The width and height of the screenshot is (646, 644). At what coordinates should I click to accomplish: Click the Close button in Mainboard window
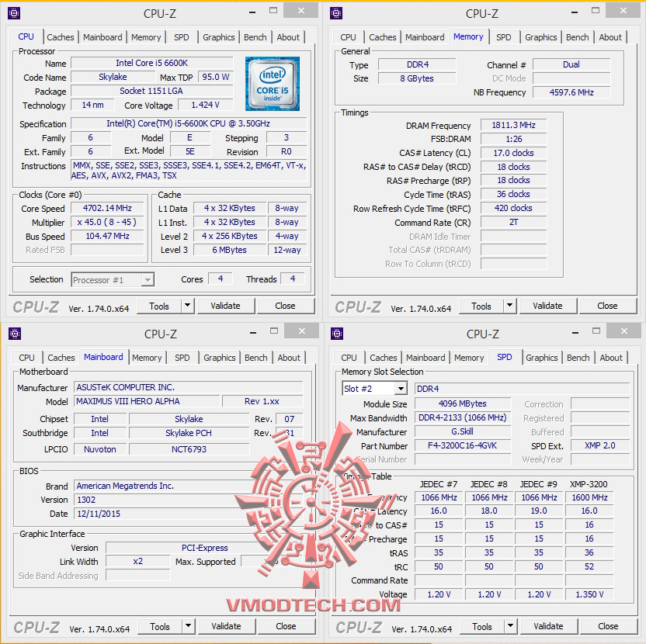[286, 626]
